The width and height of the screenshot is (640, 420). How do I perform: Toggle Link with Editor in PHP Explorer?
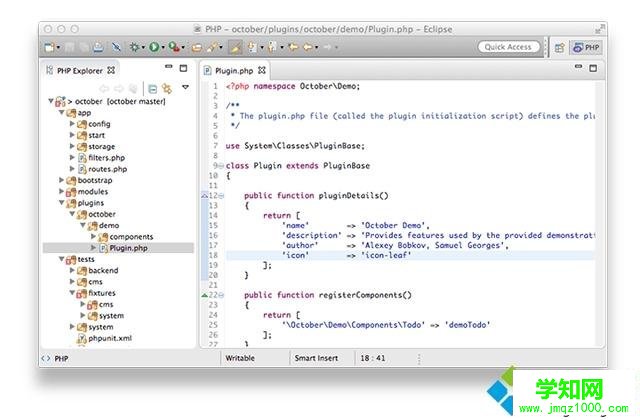[x=167, y=89]
